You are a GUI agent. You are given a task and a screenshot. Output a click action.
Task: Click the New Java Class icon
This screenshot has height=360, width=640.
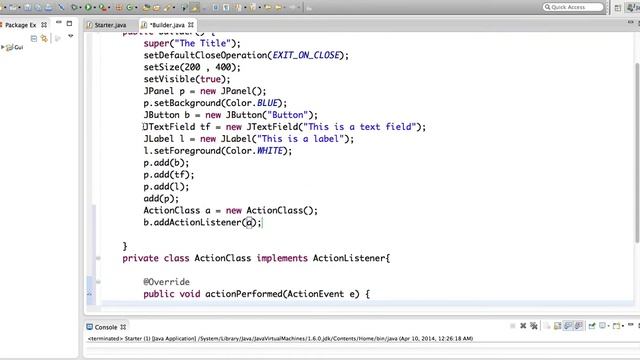(130, 7)
